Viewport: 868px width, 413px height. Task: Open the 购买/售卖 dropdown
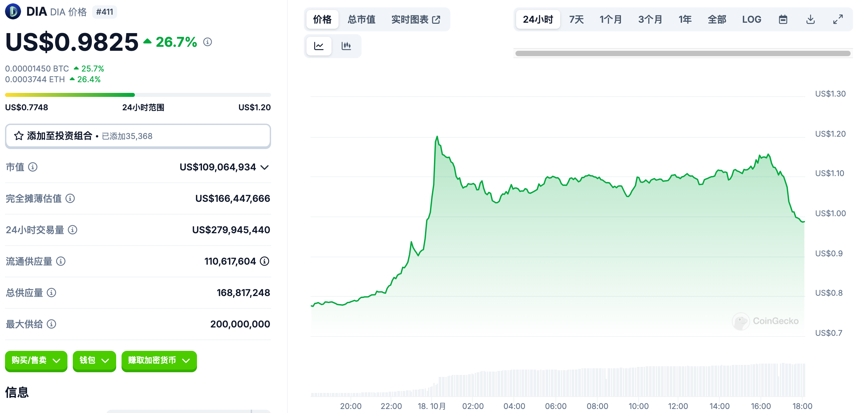pyautogui.click(x=36, y=361)
